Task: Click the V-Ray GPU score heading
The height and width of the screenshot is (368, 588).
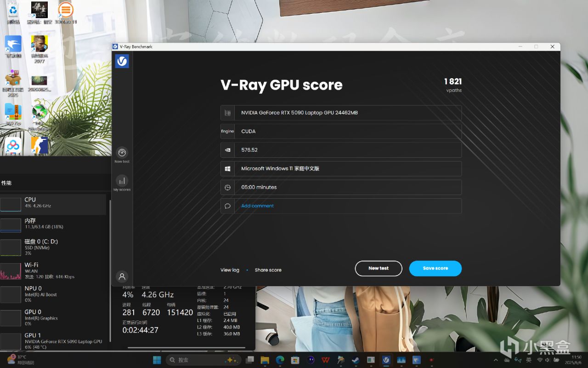Action: coord(282,85)
